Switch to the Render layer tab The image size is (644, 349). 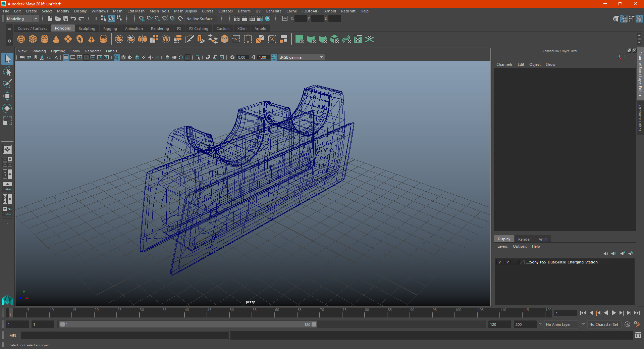(x=524, y=239)
